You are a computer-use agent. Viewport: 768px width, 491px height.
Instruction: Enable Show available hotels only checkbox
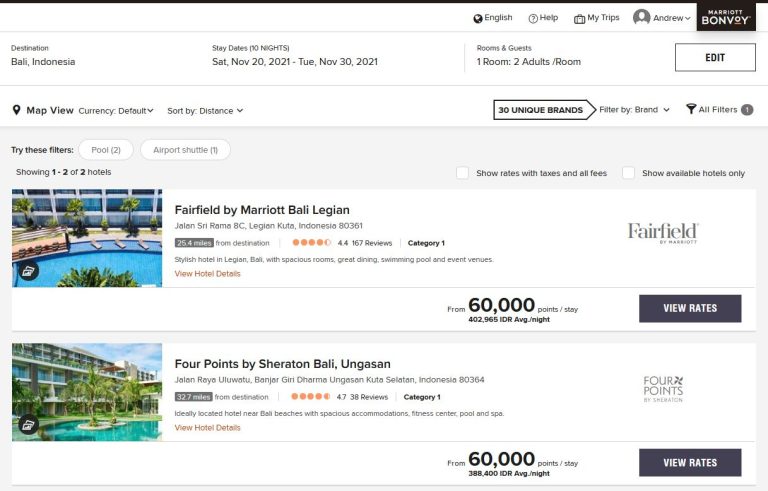tap(628, 172)
